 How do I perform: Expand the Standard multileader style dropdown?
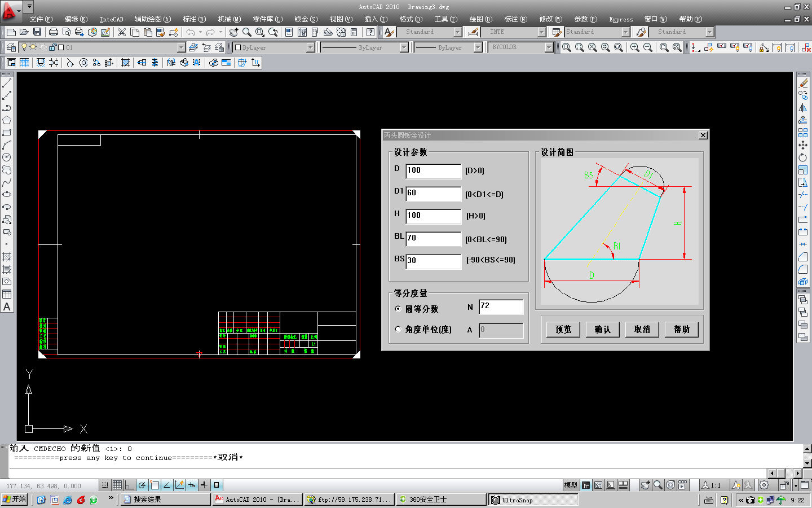click(709, 32)
